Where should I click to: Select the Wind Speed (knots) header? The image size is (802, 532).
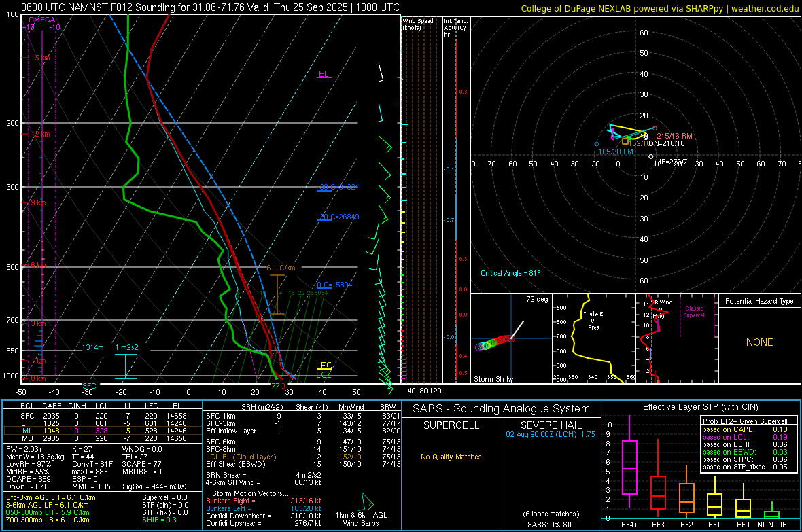[x=417, y=24]
